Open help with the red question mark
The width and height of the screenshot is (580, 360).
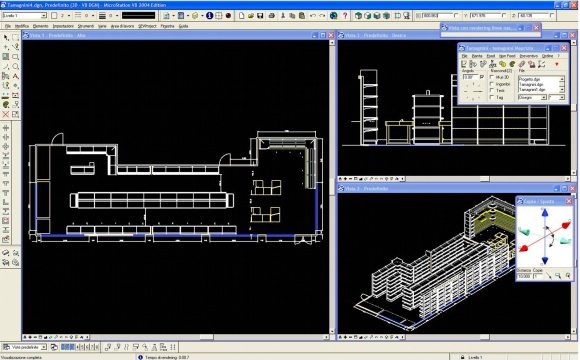(x=345, y=16)
